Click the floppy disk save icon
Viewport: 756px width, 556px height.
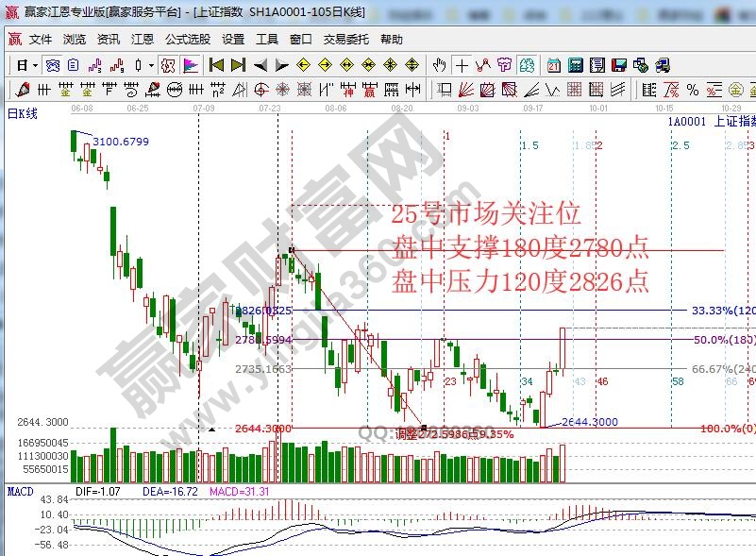pyautogui.click(x=618, y=65)
